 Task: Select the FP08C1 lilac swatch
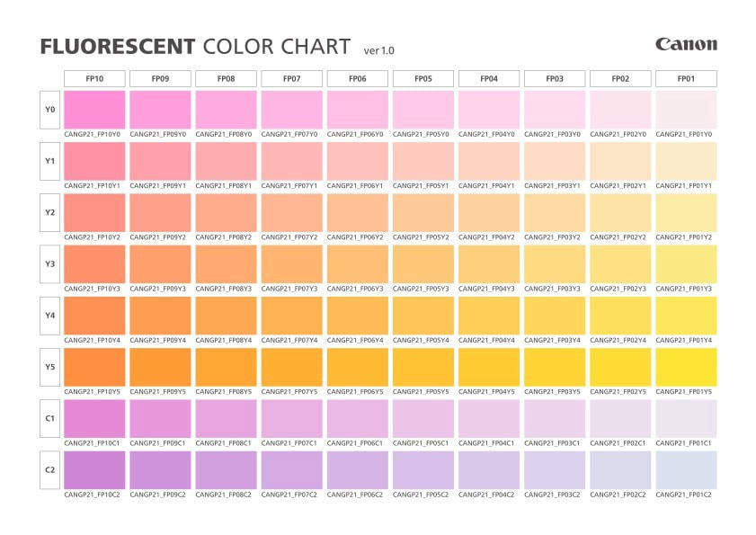tap(227, 418)
